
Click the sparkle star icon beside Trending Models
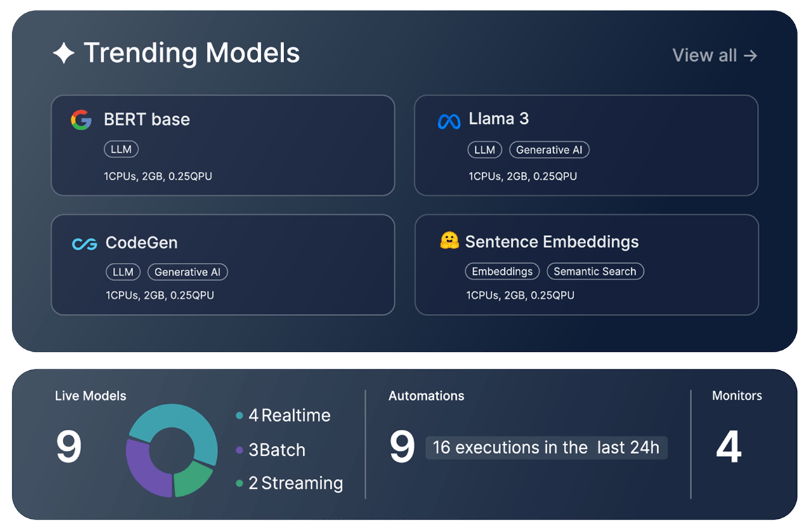click(x=63, y=53)
